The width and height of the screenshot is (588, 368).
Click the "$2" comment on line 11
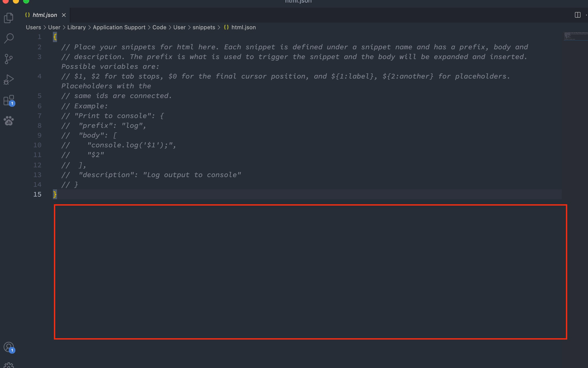(96, 155)
